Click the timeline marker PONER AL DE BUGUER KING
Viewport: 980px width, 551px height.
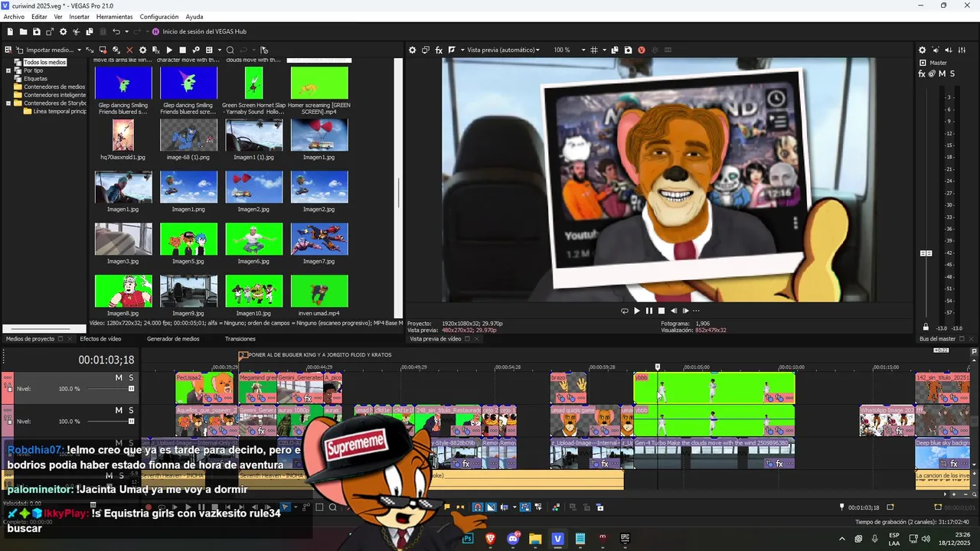pyautogui.click(x=315, y=355)
